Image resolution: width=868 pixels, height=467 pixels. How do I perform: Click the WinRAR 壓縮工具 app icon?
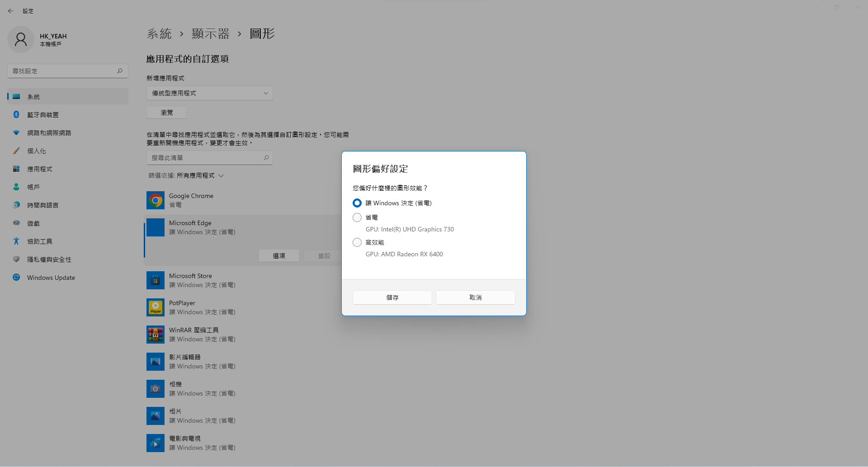[x=156, y=335]
